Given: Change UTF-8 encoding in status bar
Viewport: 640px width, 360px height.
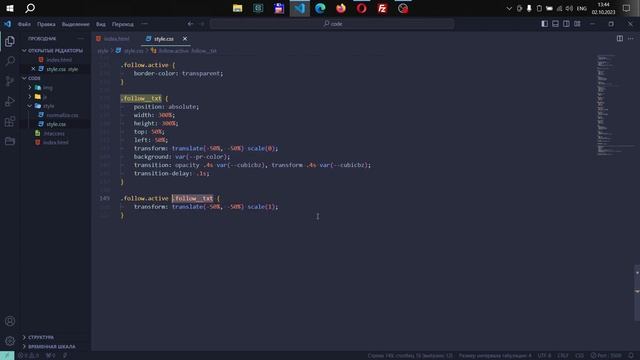Looking at the screenshot, I should pyautogui.click(x=544, y=356).
